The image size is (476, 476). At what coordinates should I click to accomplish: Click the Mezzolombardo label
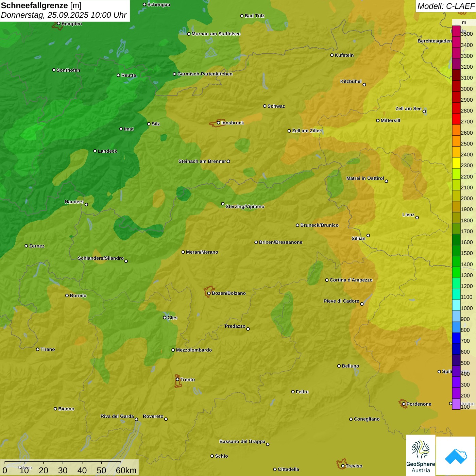(x=194, y=350)
